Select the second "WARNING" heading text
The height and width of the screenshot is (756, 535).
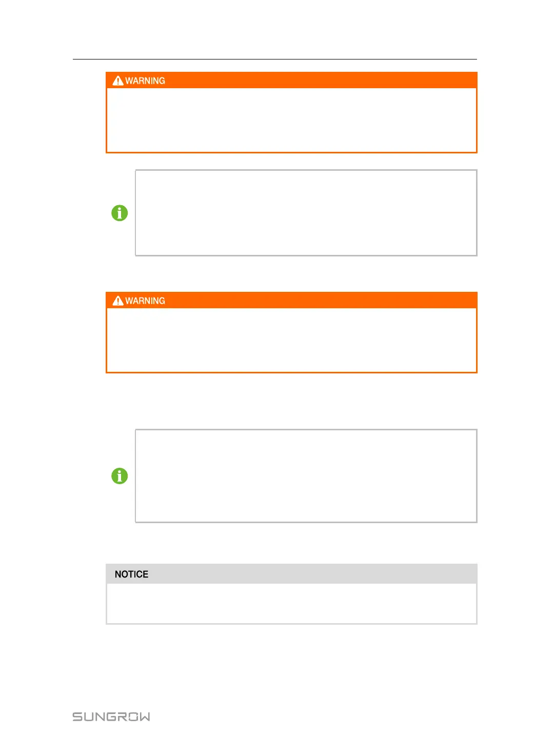coord(145,301)
